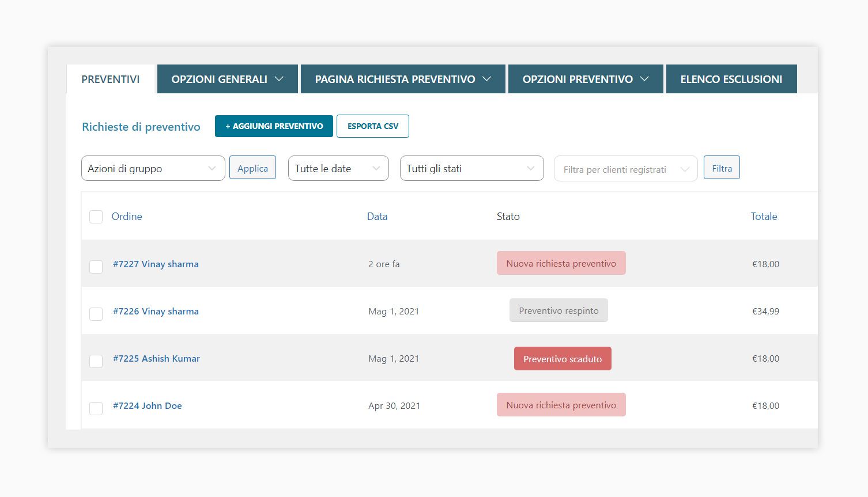The width and height of the screenshot is (868, 497).
Task: Click the Aggiungi Preventivo button
Action: coord(274,126)
